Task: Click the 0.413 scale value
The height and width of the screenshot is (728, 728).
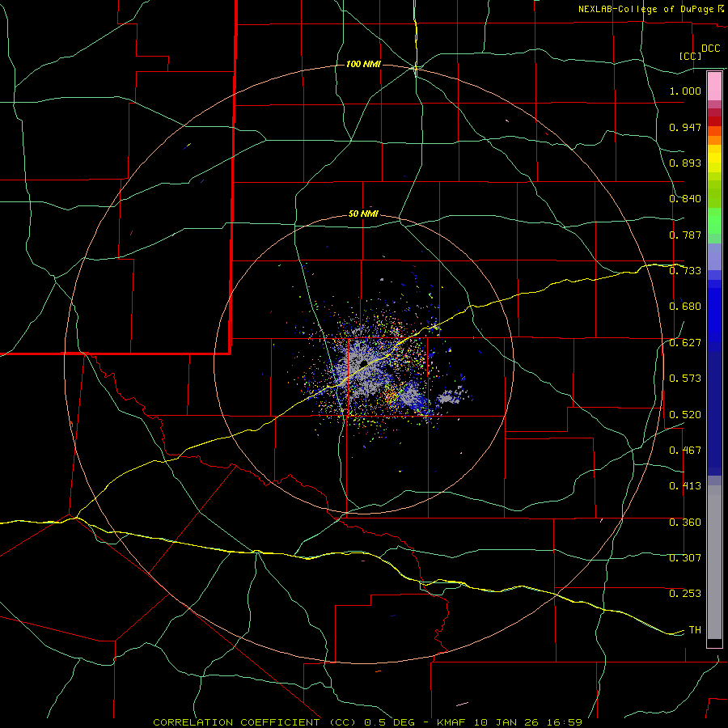Action: [x=685, y=486]
